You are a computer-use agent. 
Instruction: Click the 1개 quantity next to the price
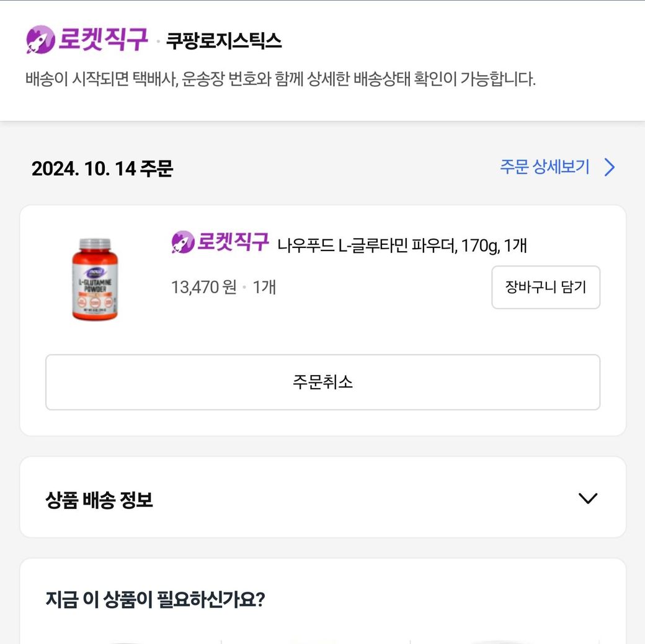264,287
